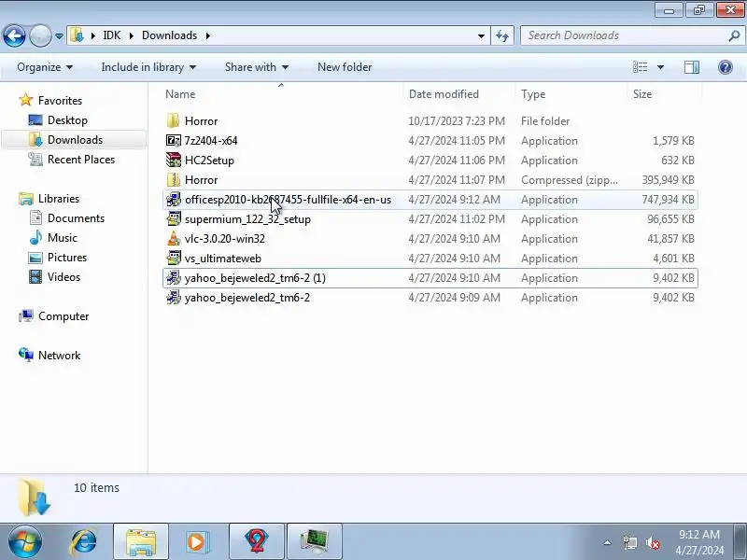Screen dimensions: 747x560
Task: Refresh the Downloads folder view
Action: point(502,35)
